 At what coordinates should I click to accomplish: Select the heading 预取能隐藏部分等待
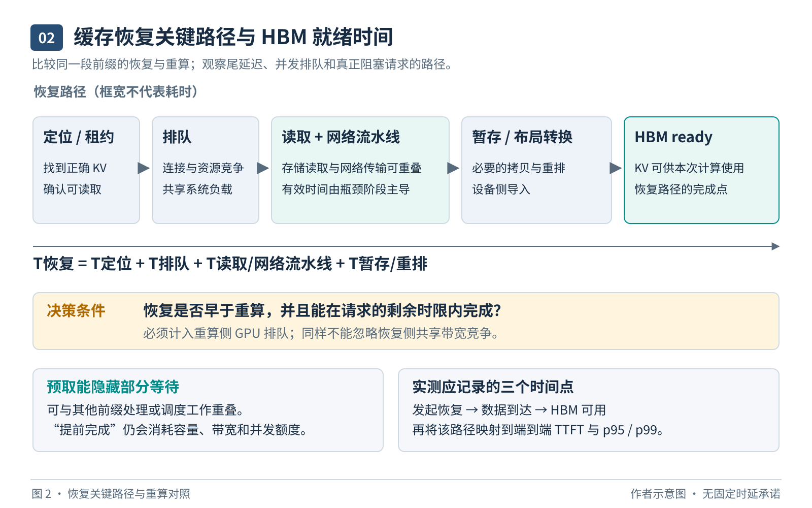click(113, 387)
